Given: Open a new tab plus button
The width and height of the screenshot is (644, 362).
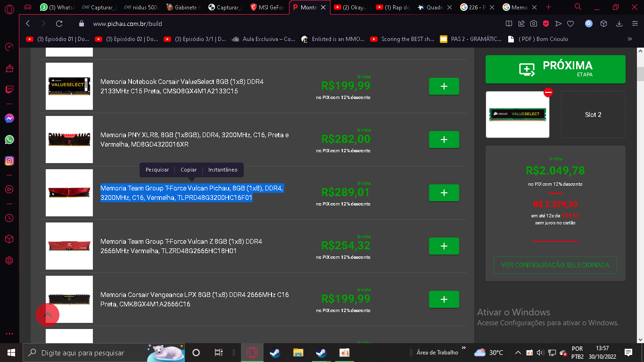Looking at the screenshot, I should click(x=548, y=7).
